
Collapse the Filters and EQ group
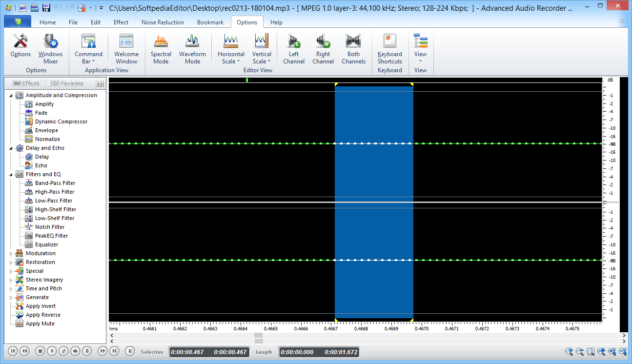(x=11, y=175)
